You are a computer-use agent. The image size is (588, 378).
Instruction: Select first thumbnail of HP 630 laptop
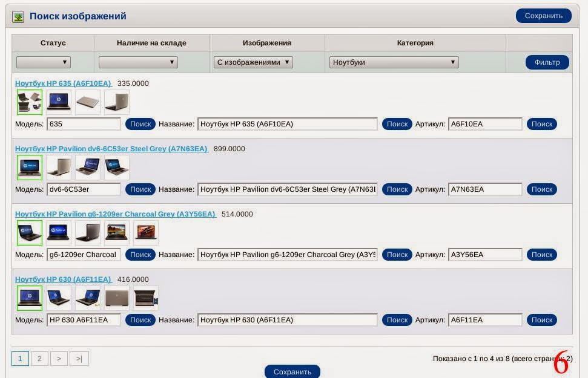[30, 298]
